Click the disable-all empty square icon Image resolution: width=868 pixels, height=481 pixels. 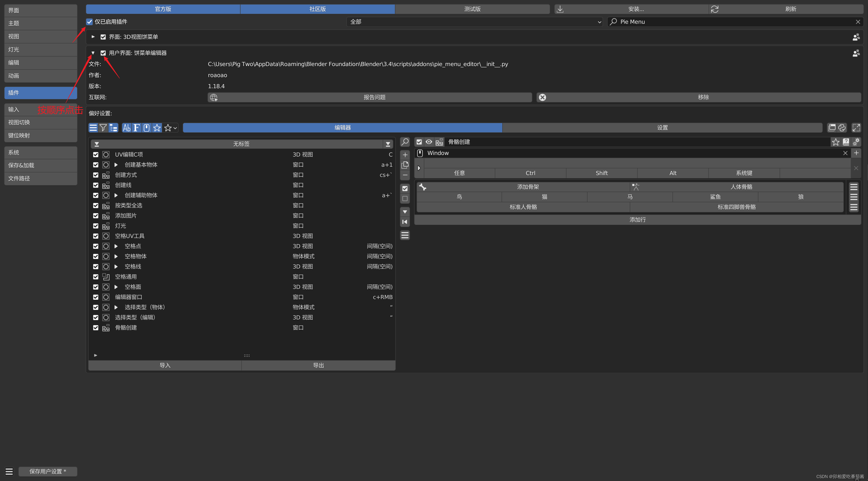(x=405, y=199)
